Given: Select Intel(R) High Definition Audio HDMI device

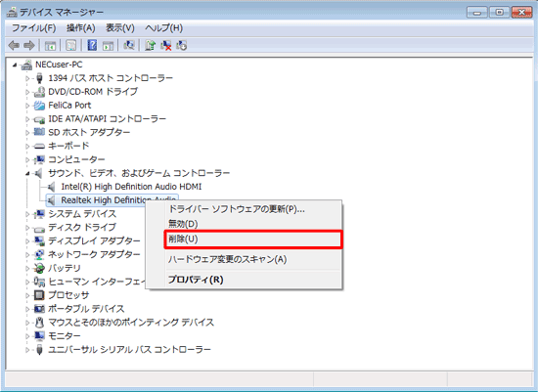Looking at the screenshot, I should coord(131,187).
